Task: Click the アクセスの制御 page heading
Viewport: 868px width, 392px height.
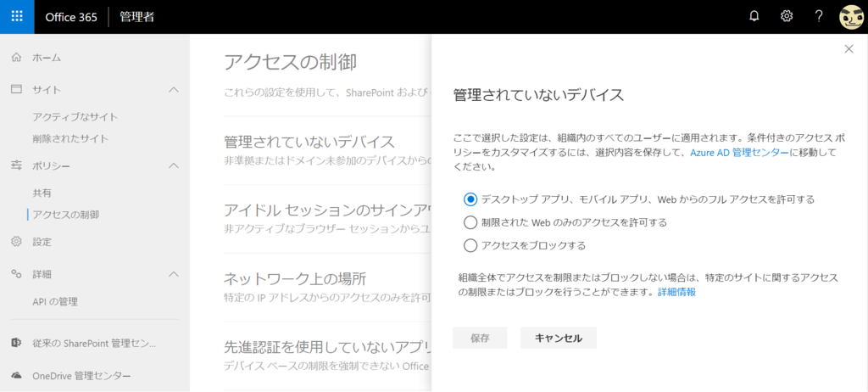Action: coord(291,62)
